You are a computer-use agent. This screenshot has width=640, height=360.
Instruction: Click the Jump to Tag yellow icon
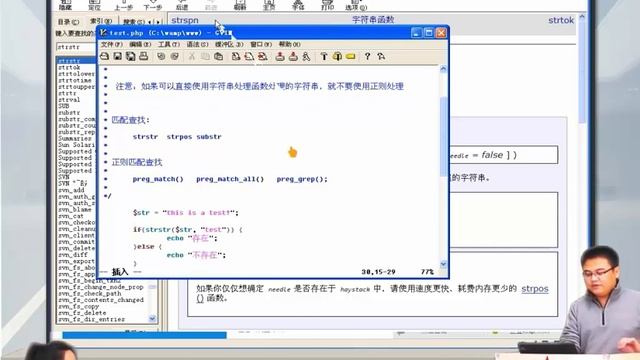(351, 56)
